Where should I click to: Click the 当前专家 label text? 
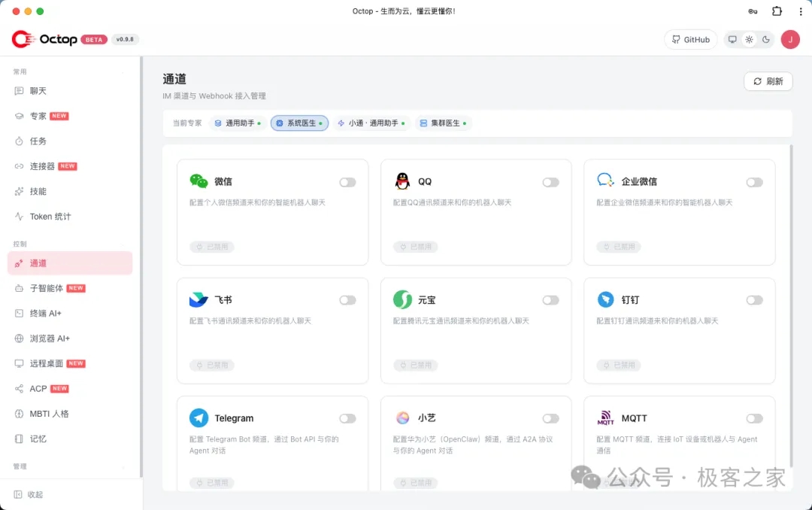coord(187,123)
